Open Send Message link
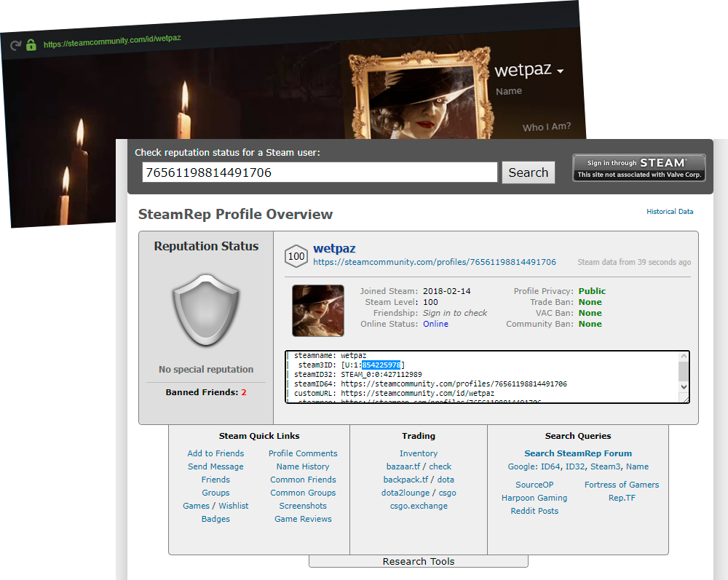This screenshot has width=728, height=580. [215, 466]
